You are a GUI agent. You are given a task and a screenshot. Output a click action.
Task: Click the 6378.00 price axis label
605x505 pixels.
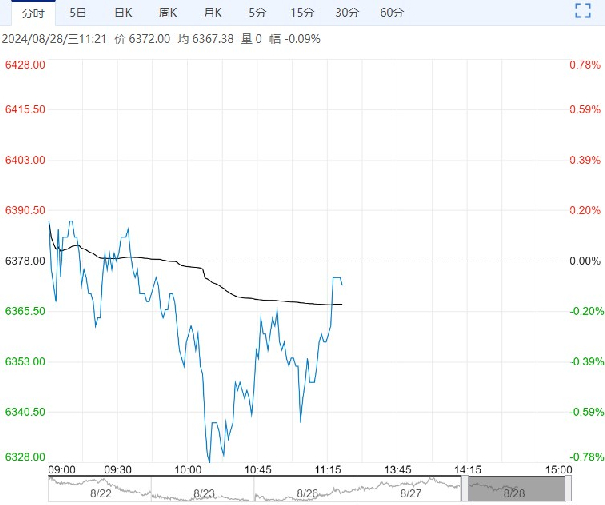coord(26,261)
